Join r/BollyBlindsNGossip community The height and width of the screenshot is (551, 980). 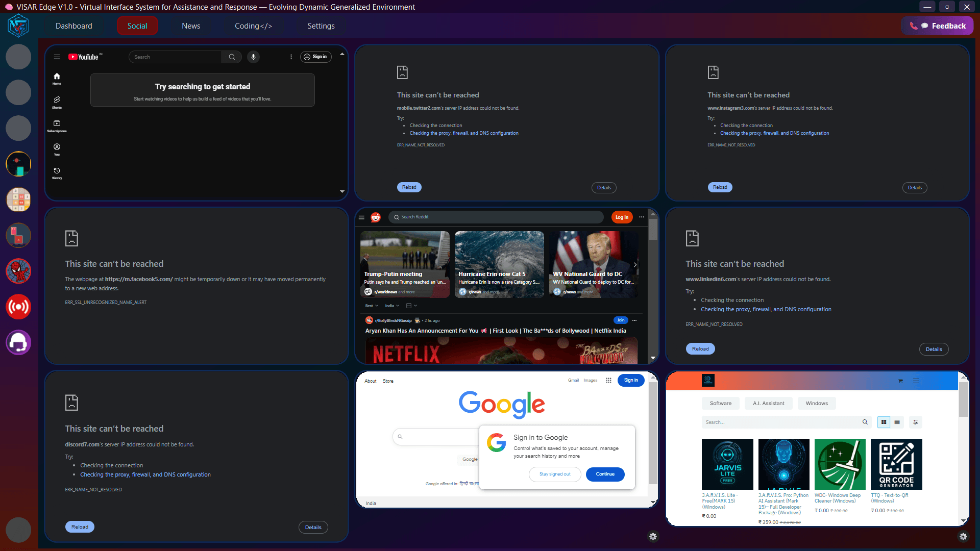coord(620,320)
